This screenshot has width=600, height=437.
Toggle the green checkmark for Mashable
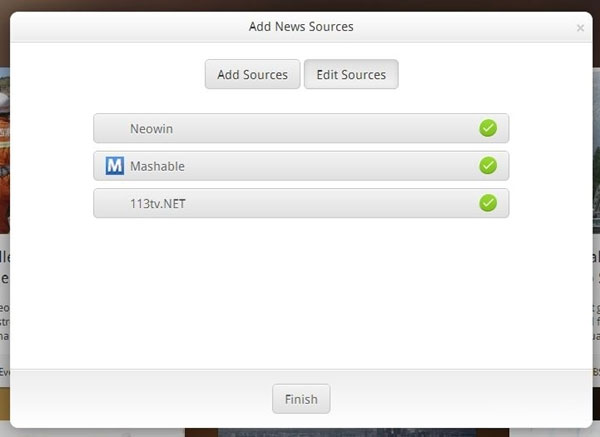[488, 165]
